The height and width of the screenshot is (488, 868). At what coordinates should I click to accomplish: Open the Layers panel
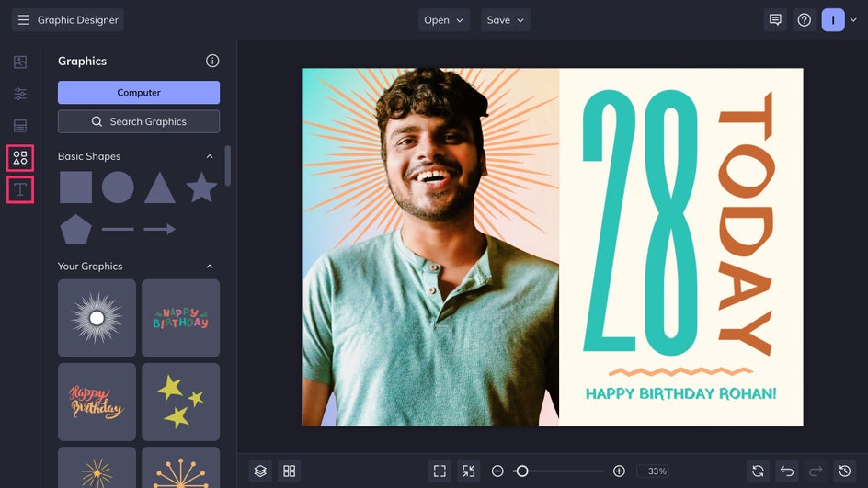pyautogui.click(x=260, y=471)
